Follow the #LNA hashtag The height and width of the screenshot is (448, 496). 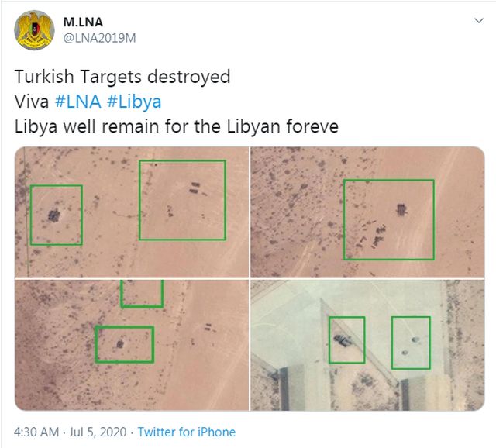pyautogui.click(x=78, y=102)
